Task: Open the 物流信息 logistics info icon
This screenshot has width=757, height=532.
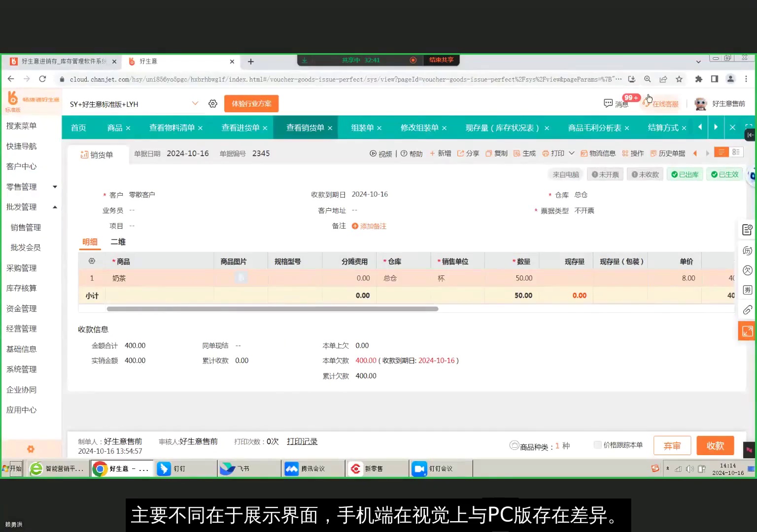Action: tap(598, 153)
